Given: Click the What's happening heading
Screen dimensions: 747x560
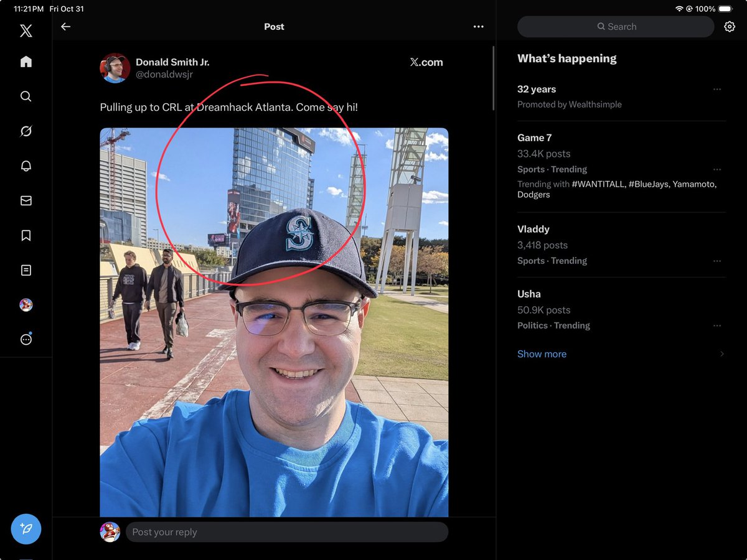Looking at the screenshot, I should (x=567, y=58).
